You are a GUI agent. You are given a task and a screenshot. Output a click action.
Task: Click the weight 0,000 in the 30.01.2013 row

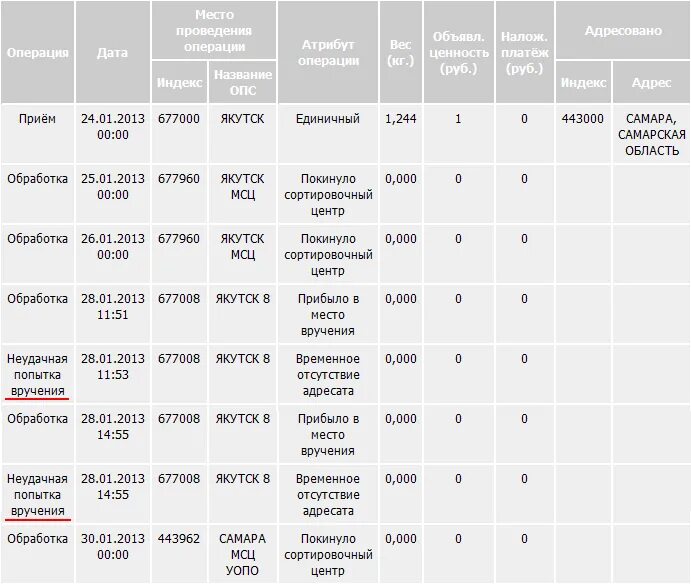tap(401, 539)
